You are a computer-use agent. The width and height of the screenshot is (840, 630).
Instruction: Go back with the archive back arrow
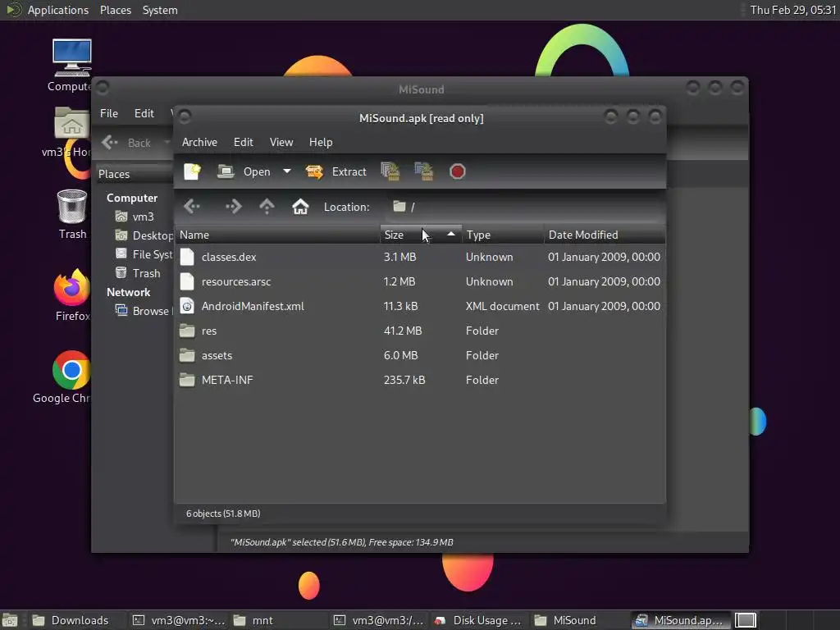click(192, 206)
